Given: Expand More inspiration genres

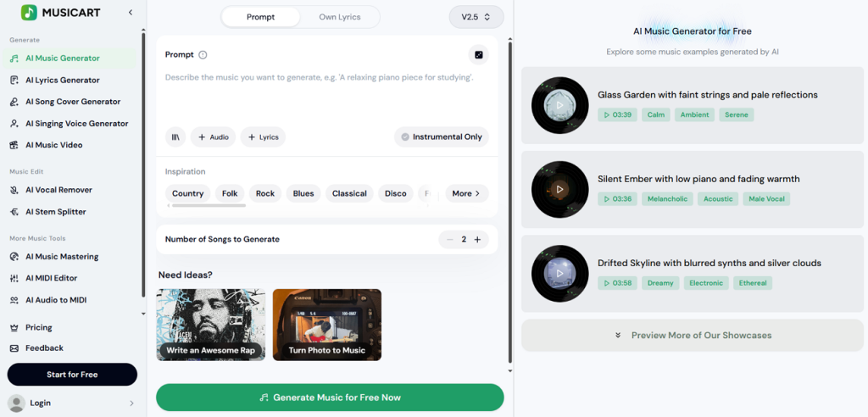Looking at the screenshot, I should pyautogui.click(x=467, y=193).
